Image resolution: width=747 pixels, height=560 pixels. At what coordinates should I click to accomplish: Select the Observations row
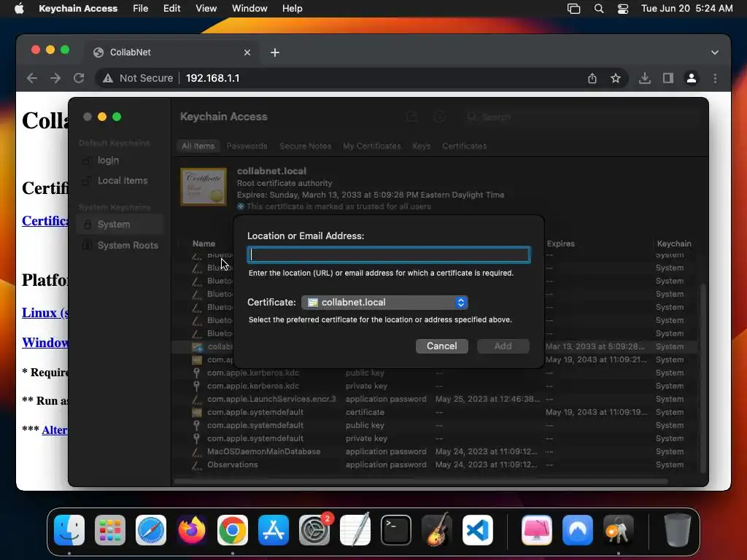436,464
